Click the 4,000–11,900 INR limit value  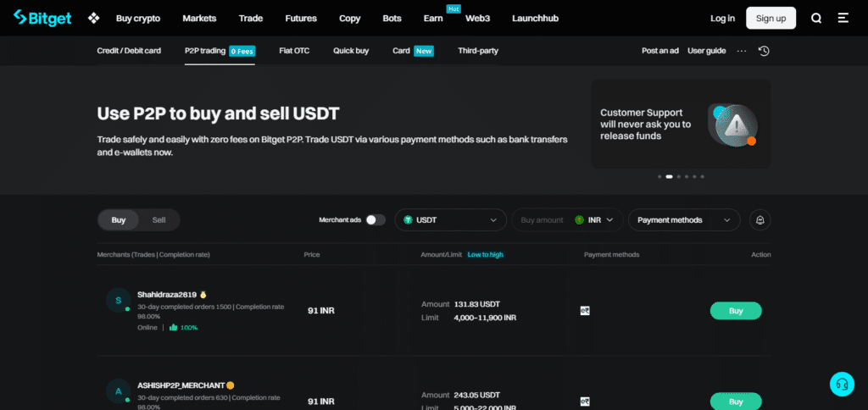485,318
